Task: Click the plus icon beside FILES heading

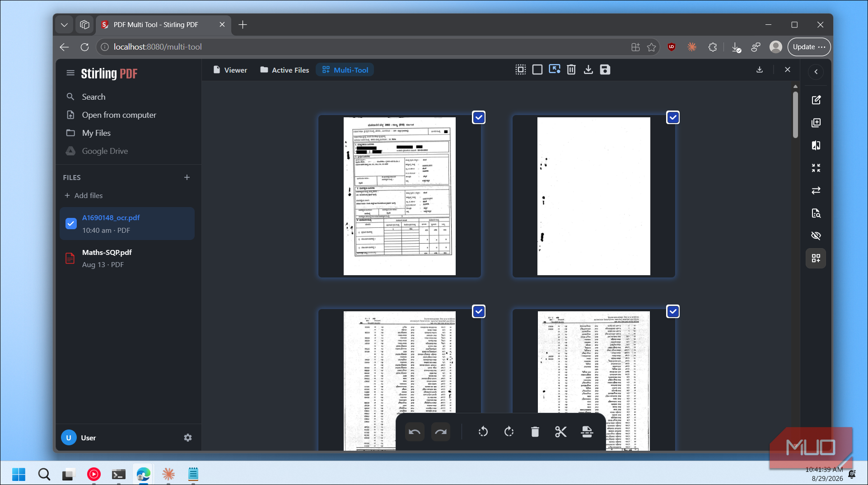Action: (x=187, y=177)
